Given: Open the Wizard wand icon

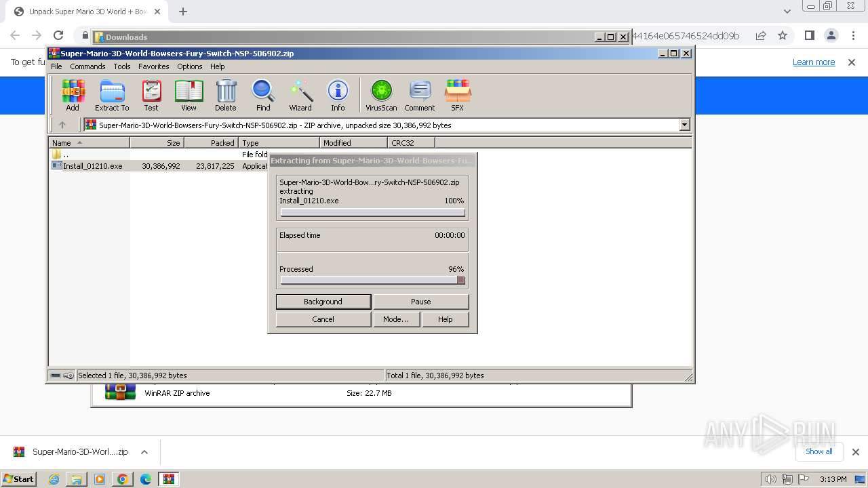Looking at the screenshot, I should point(300,95).
